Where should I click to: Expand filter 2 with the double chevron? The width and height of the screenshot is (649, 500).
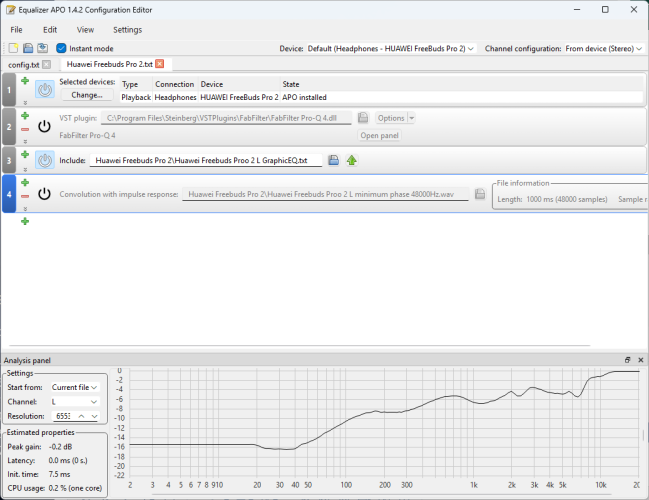tap(25, 142)
